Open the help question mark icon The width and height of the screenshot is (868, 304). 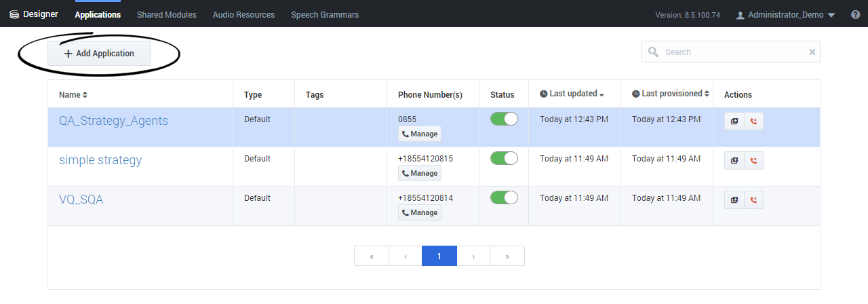point(855,14)
